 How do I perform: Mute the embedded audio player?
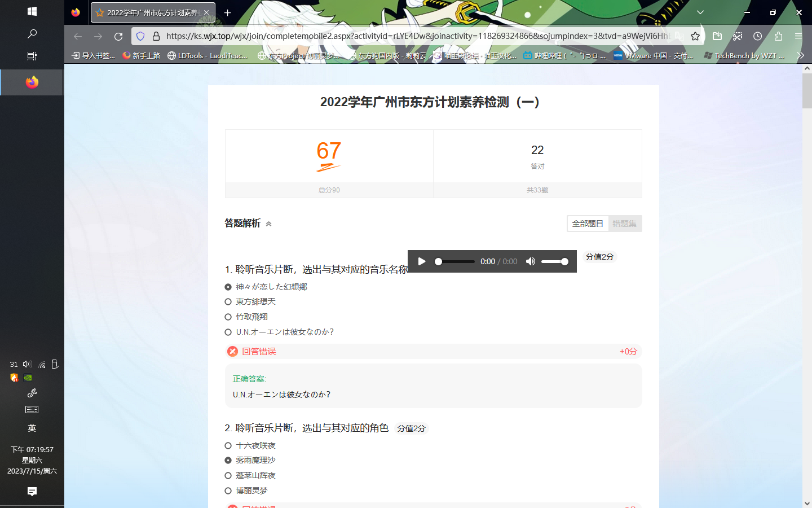pyautogui.click(x=530, y=261)
